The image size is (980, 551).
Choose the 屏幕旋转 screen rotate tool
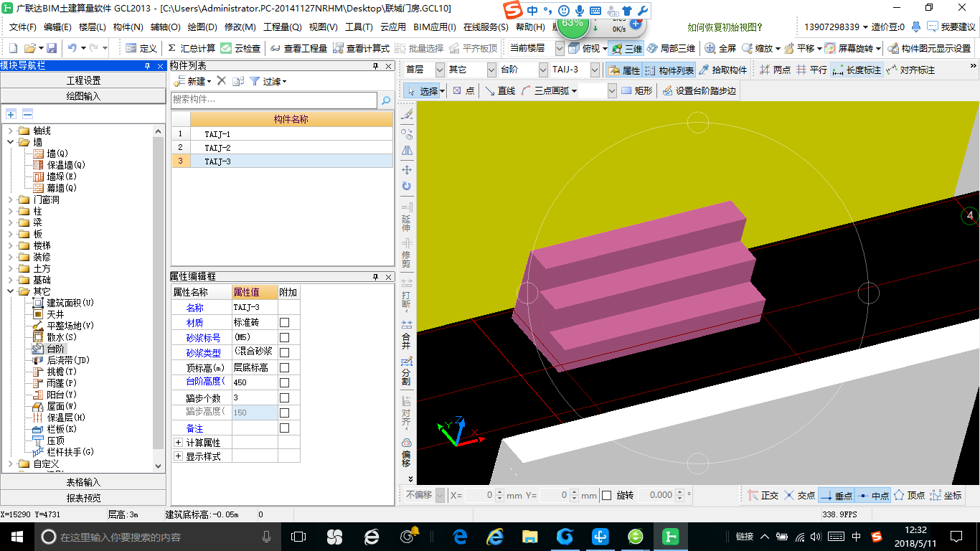pyautogui.click(x=849, y=48)
